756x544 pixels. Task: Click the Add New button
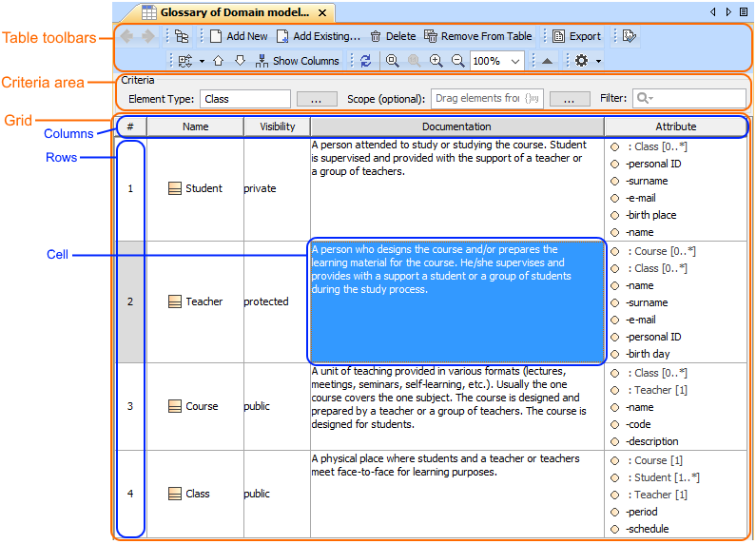(238, 36)
